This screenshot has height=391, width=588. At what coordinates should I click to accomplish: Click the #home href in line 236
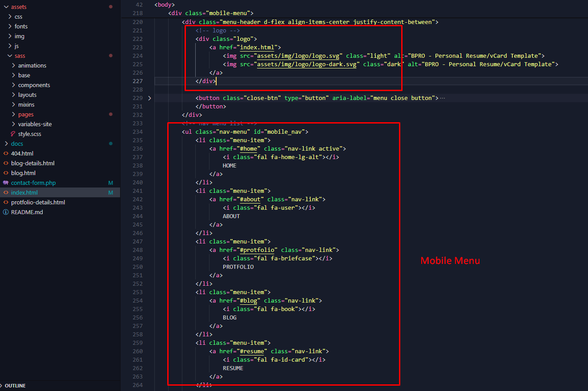coord(248,148)
